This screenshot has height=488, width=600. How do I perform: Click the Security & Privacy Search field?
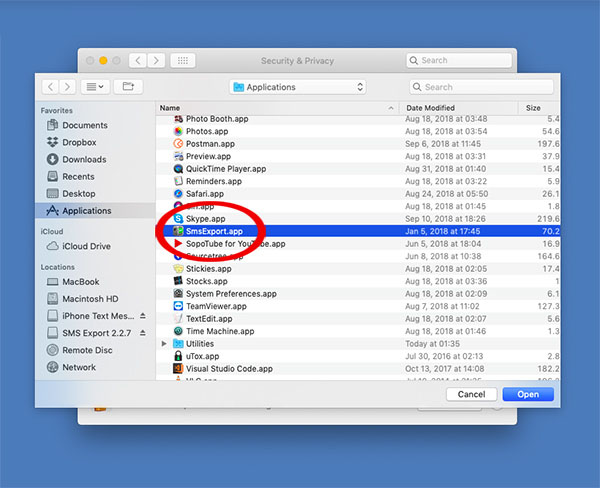tap(459, 60)
